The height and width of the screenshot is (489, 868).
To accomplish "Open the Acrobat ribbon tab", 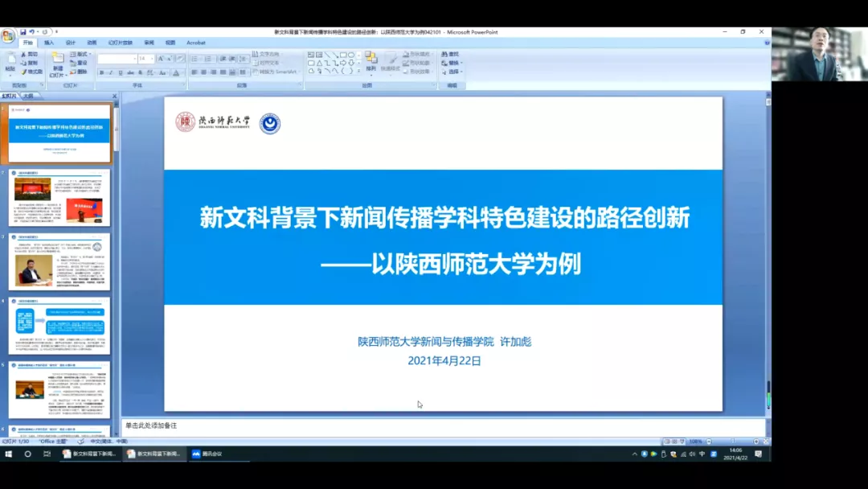I will (x=196, y=43).
